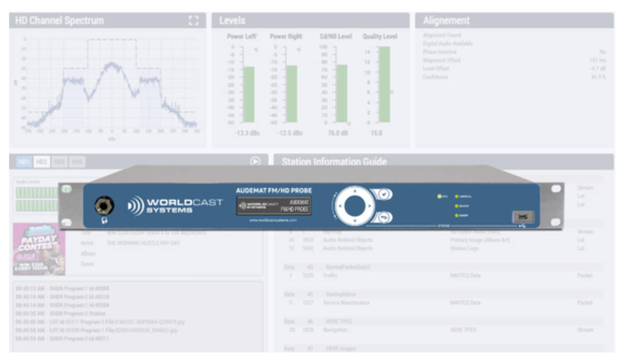Select the HD3 channel tab

(59, 162)
